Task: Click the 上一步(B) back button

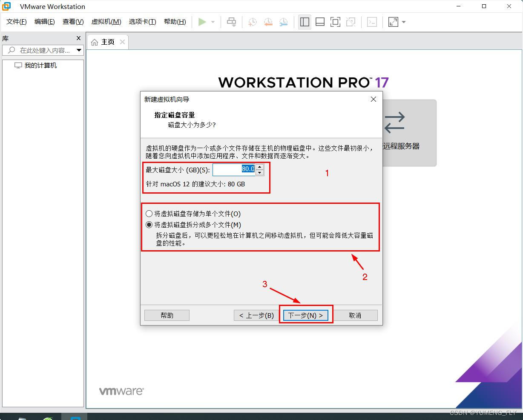Action: tap(256, 315)
